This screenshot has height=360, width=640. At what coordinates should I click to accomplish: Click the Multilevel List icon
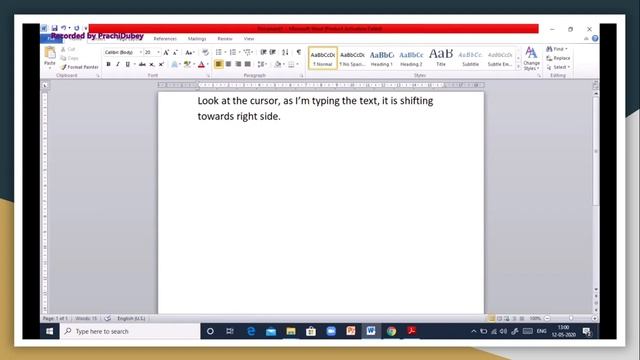(247, 52)
